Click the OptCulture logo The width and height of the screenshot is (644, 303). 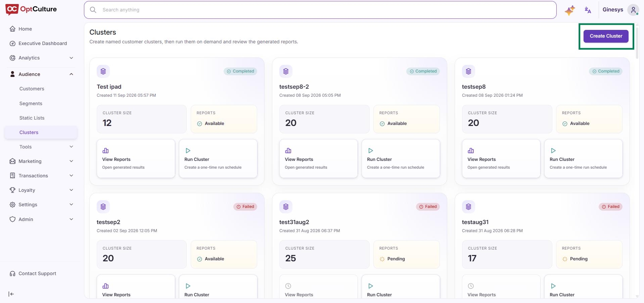point(31,9)
